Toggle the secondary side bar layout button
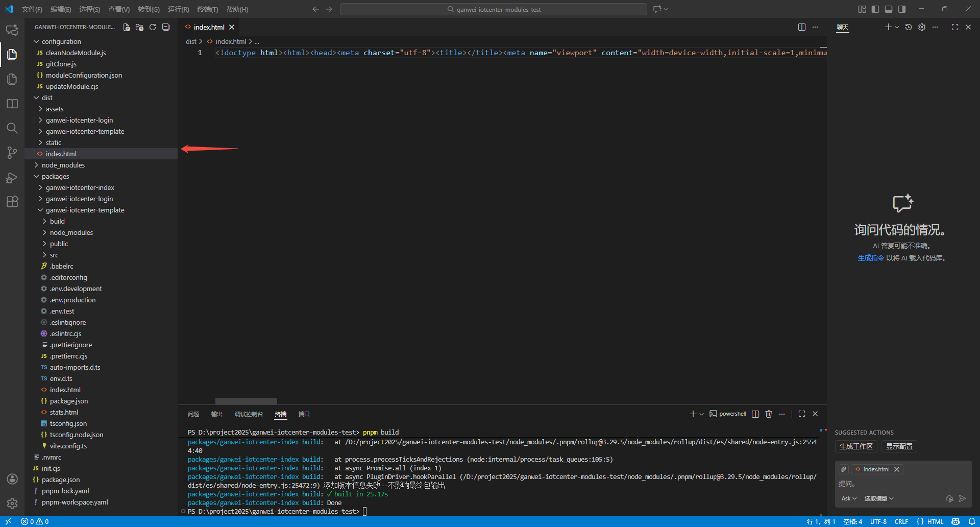This screenshot has width=980, height=527. (902, 9)
